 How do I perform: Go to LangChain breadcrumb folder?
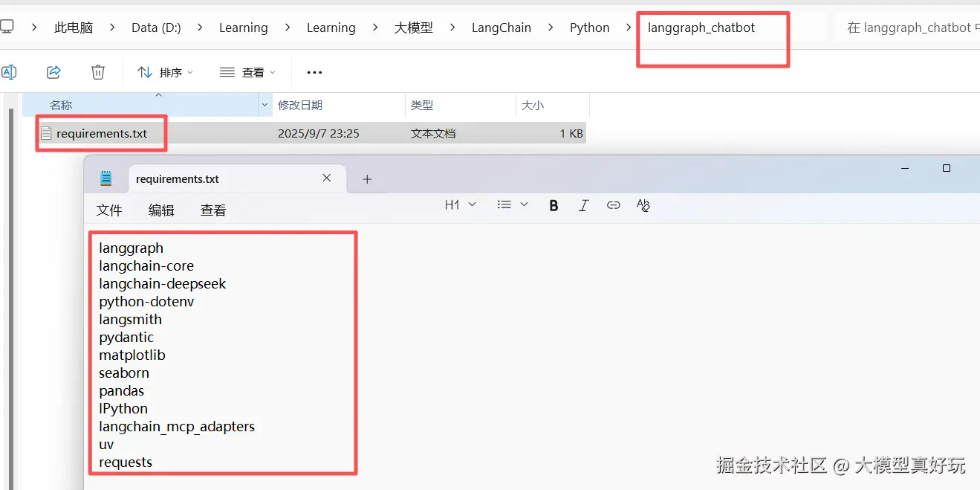click(x=502, y=28)
